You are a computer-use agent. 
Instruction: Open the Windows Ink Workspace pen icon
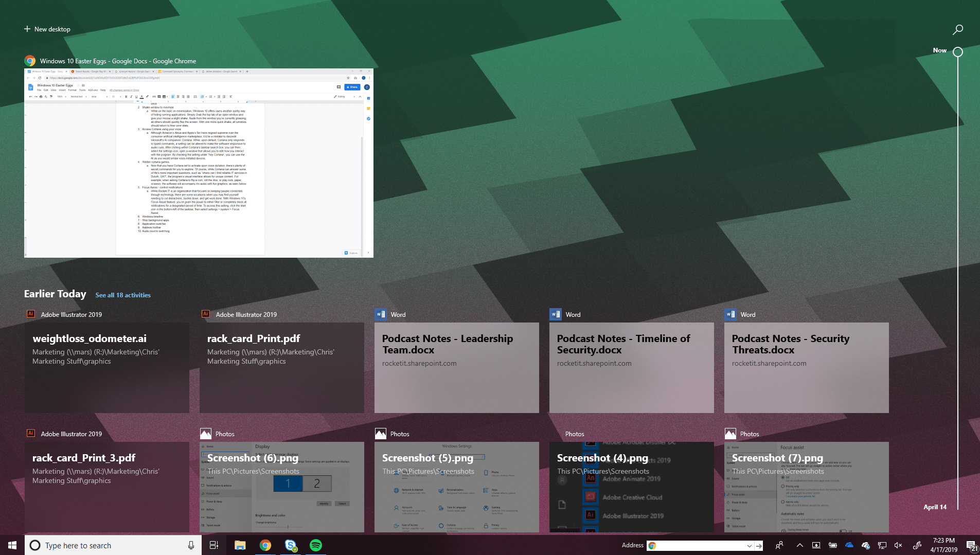pyautogui.click(x=917, y=545)
